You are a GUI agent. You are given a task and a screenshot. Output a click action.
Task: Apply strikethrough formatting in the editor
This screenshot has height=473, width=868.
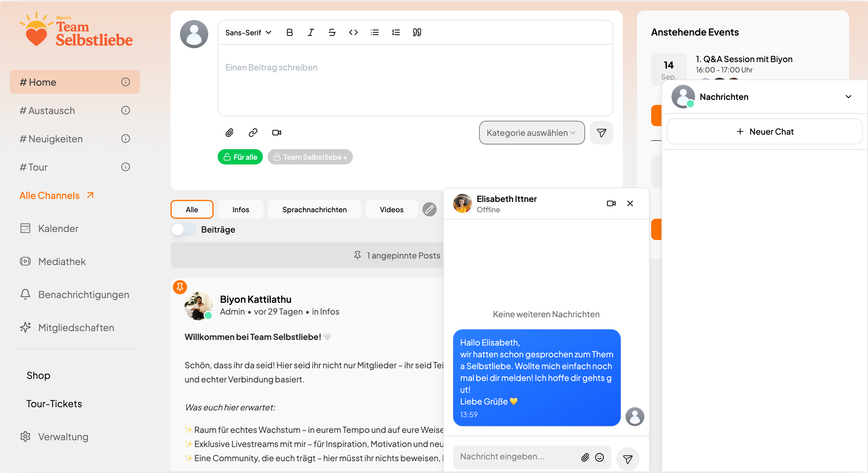pos(332,32)
